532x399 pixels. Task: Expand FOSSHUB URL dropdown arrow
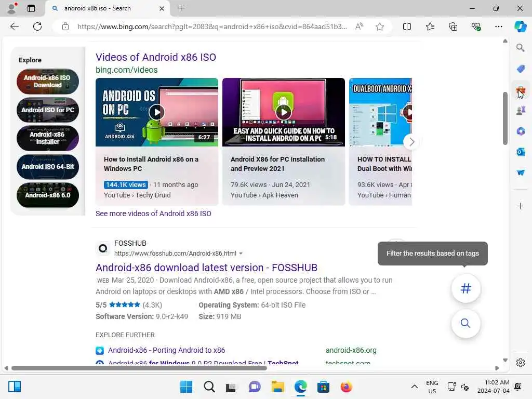click(x=241, y=254)
